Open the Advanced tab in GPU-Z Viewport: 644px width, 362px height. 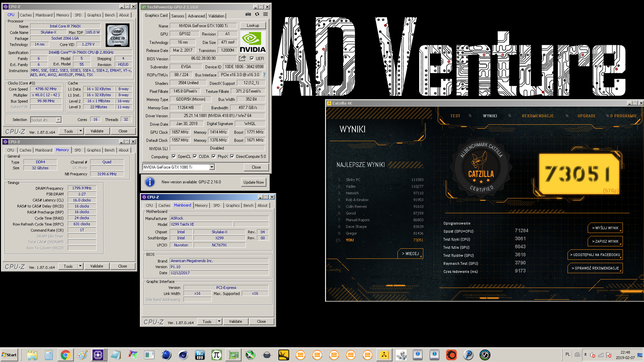pyautogui.click(x=196, y=16)
